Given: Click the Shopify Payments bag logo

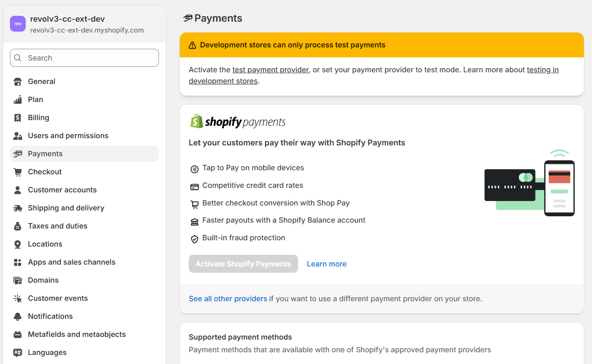Looking at the screenshot, I should click(196, 121).
